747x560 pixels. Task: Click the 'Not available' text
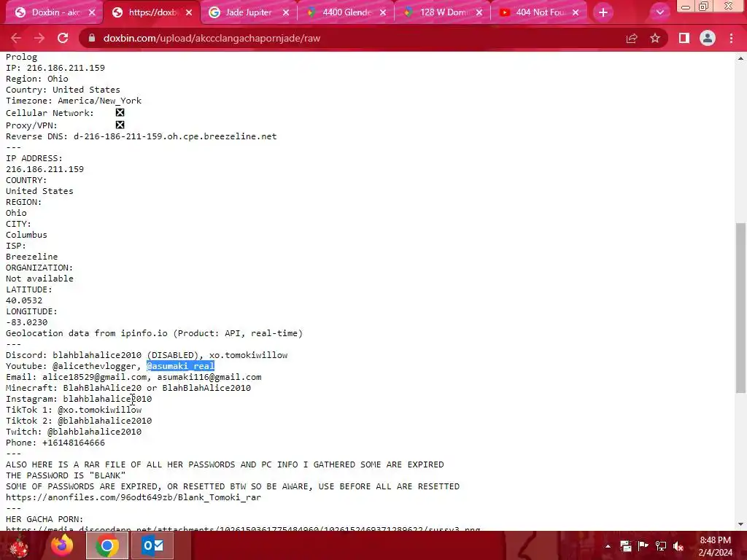point(39,279)
